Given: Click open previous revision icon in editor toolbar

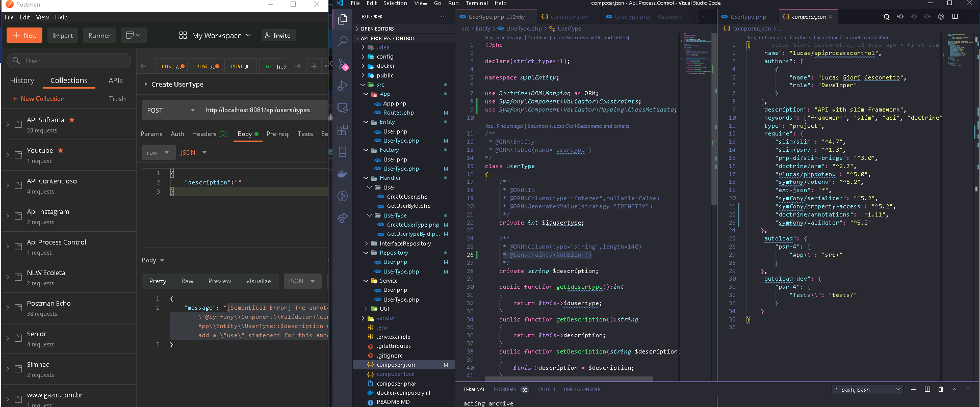Looking at the screenshot, I should [900, 17].
